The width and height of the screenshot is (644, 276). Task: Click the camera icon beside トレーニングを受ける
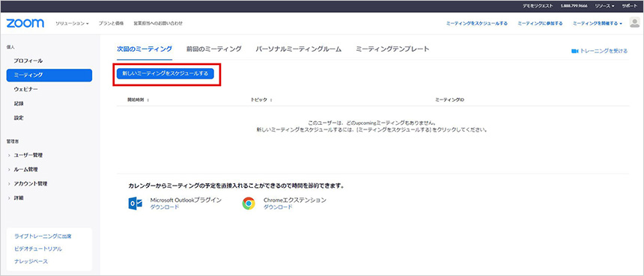574,52
